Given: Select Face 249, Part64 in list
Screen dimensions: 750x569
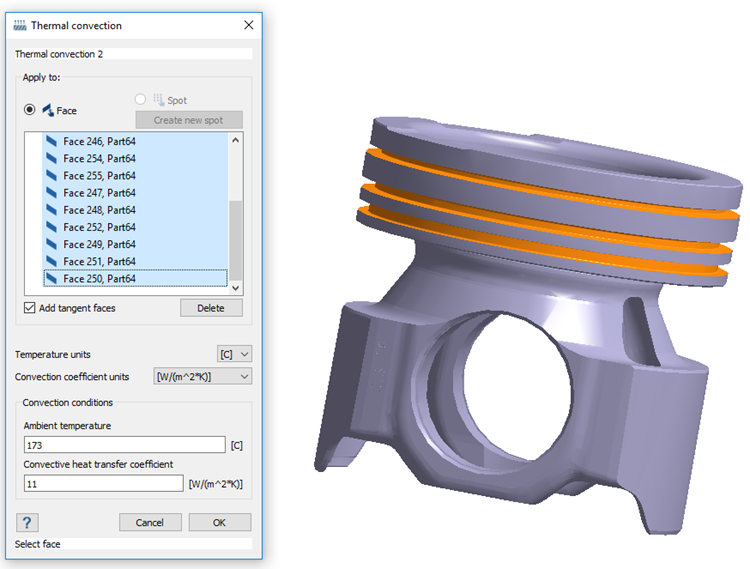Looking at the screenshot, I should coord(98,244).
